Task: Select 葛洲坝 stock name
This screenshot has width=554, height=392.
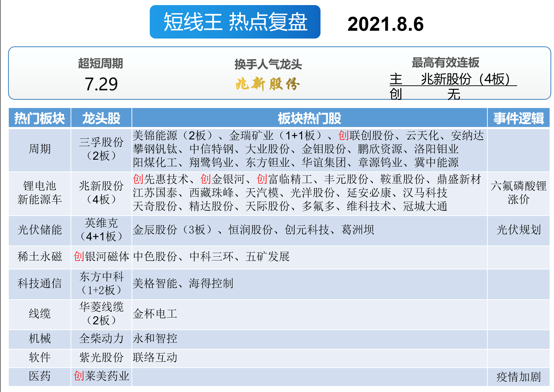Action: coord(358,230)
